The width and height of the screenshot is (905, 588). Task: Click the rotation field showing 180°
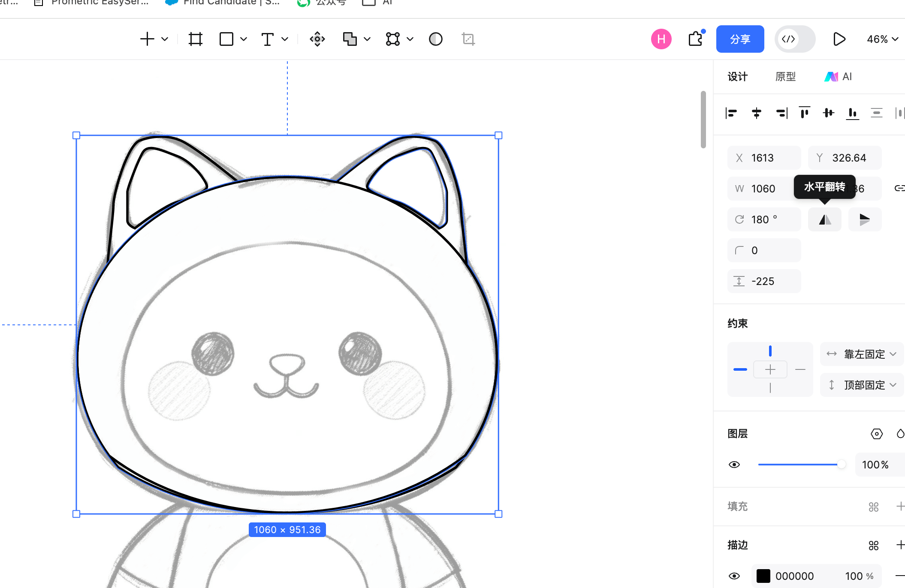point(764,219)
